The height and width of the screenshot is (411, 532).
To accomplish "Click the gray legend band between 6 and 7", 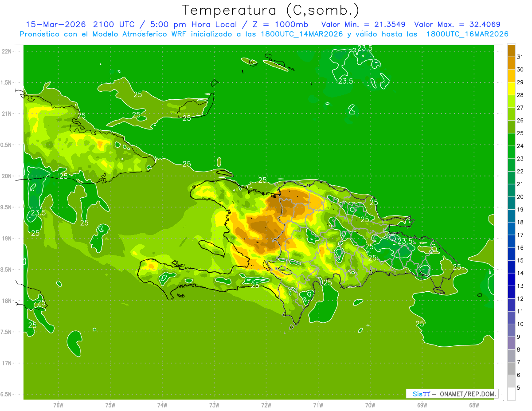I will click(511, 368).
